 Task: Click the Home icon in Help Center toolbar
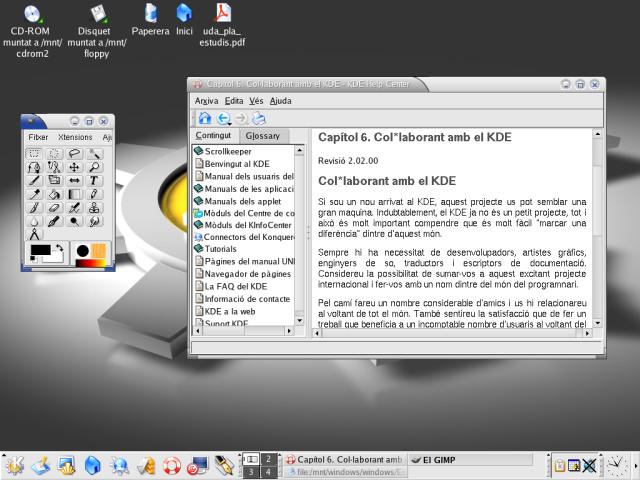(x=204, y=118)
